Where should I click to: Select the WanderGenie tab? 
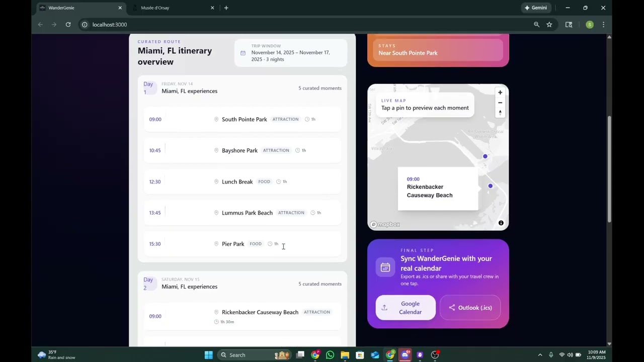pos(80,8)
